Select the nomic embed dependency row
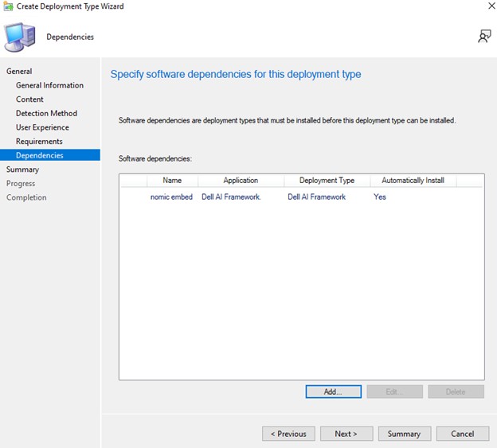This screenshot has height=448, width=497. 171,197
